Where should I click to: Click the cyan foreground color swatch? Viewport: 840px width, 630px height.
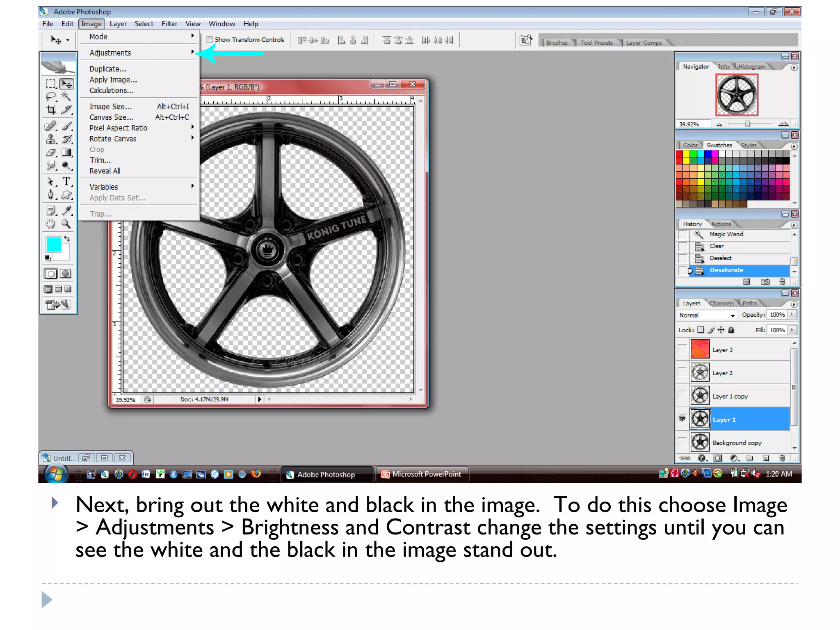(x=54, y=245)
